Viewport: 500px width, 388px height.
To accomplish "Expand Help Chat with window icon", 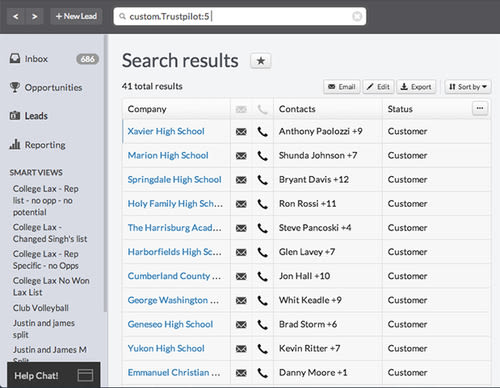I will tap(85, 375).
